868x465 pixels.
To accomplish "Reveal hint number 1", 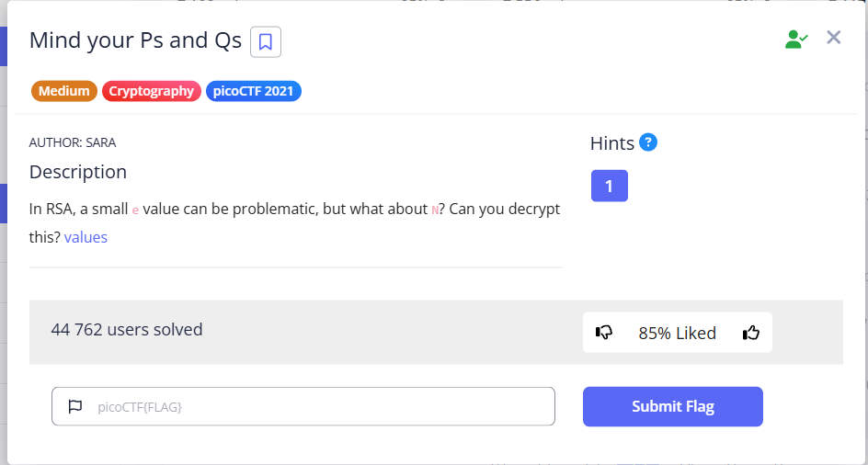I will [x=609, y=186].
